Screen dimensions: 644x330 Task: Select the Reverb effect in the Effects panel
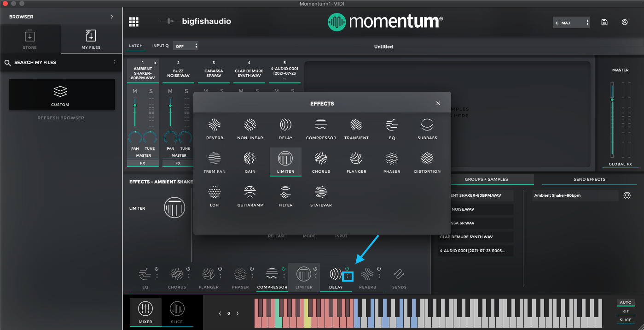(x=214, y=128)
